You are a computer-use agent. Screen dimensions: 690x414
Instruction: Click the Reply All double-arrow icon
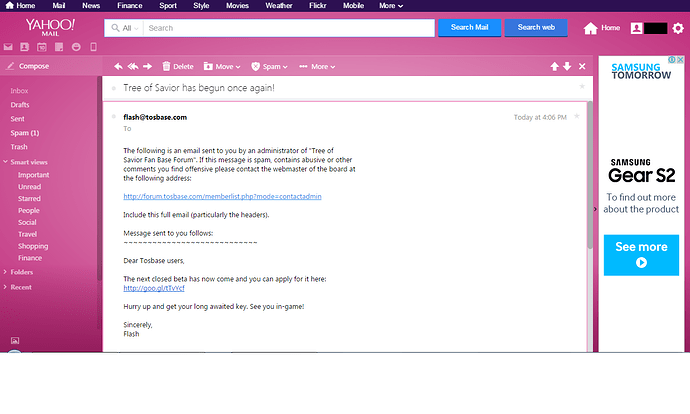coord(132,67)
